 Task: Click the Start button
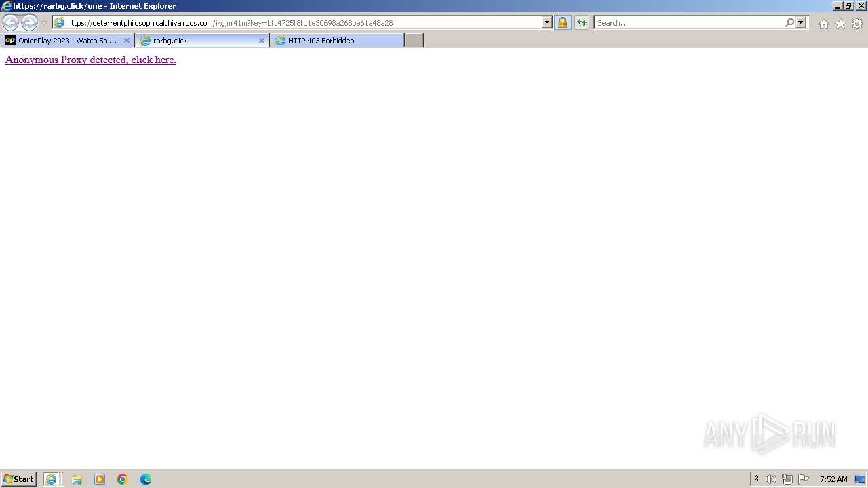(18, 479)
